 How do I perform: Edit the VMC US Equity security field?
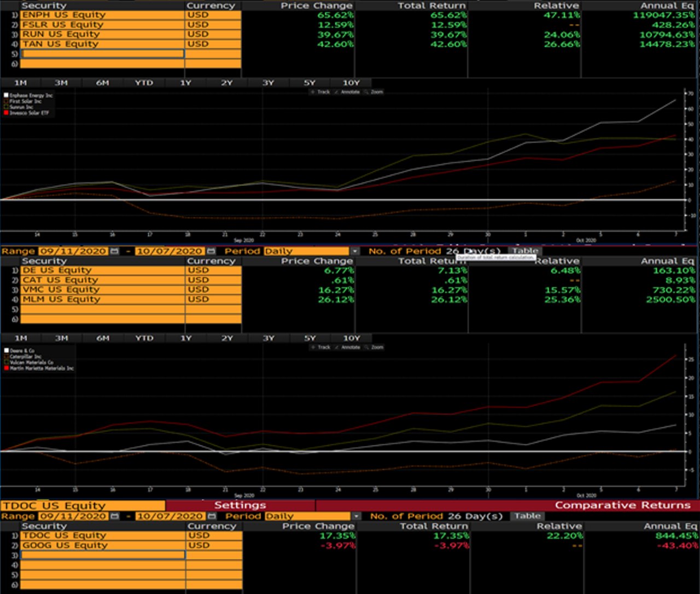click(x=102, y=289)
